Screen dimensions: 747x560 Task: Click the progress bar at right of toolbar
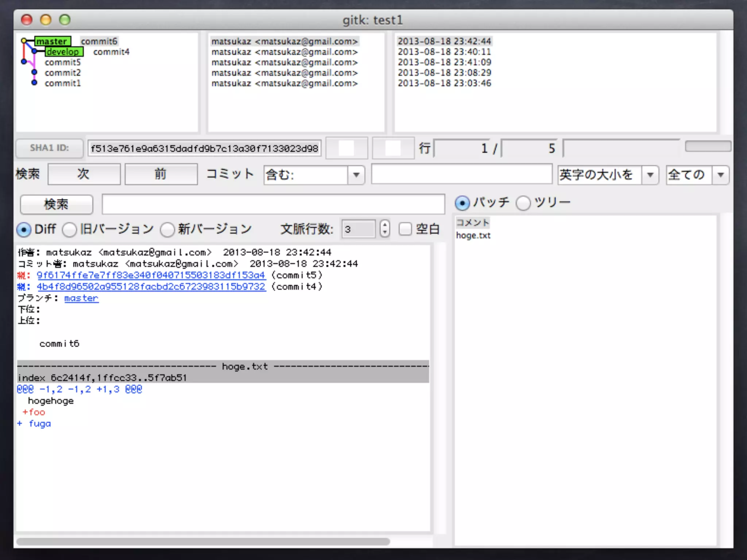(708, 146)
